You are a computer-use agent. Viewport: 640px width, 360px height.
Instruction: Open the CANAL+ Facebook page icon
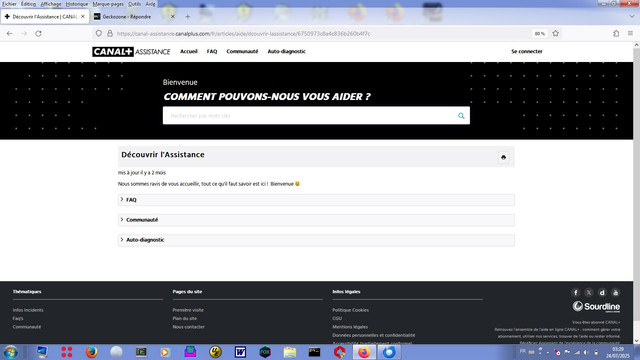(x=576, y=292)
